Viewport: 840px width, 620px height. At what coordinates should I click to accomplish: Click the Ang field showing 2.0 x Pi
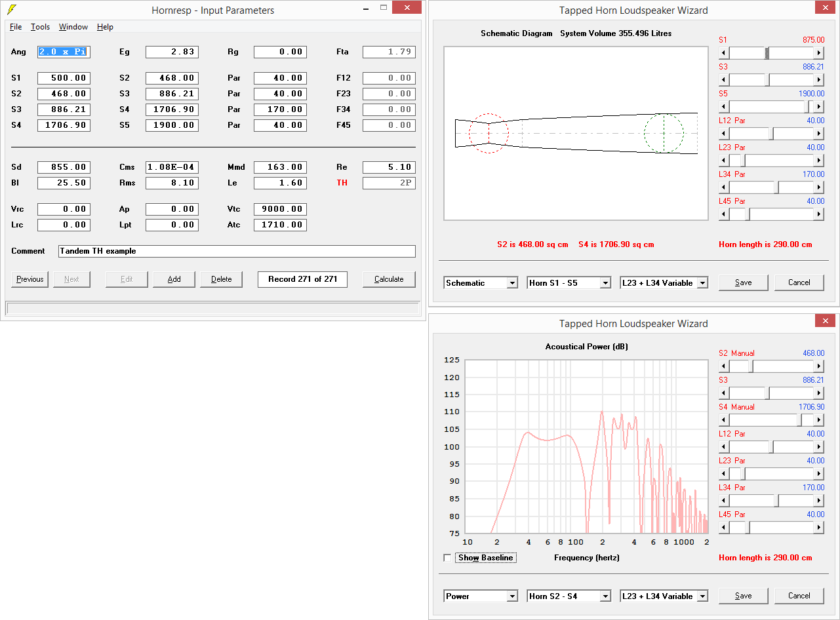coord(64,52)
